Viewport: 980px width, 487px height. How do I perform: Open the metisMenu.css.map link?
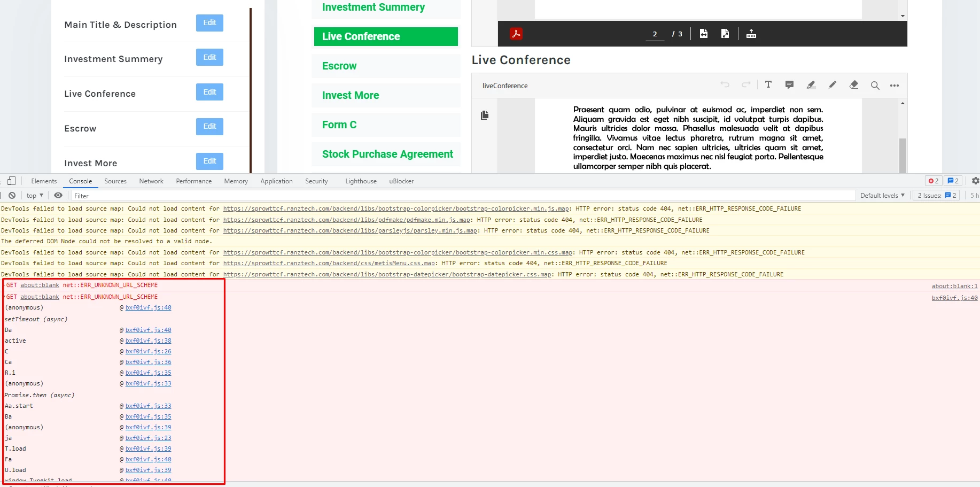329,263
